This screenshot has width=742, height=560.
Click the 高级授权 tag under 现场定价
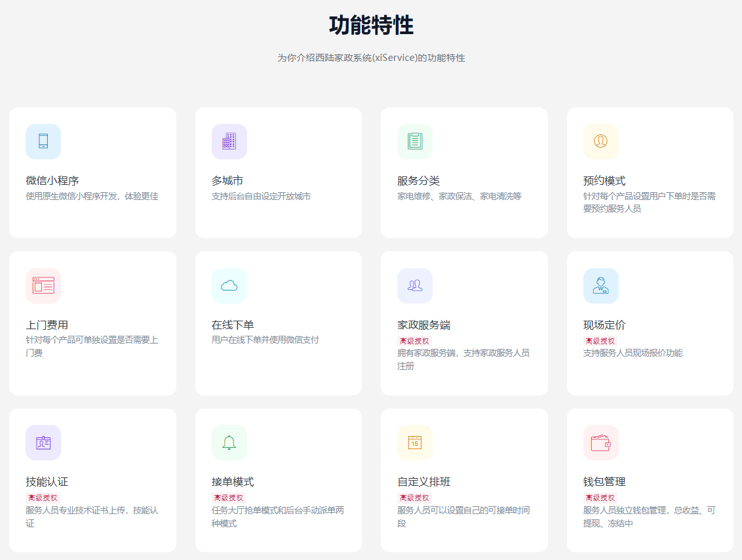(600, 341)
